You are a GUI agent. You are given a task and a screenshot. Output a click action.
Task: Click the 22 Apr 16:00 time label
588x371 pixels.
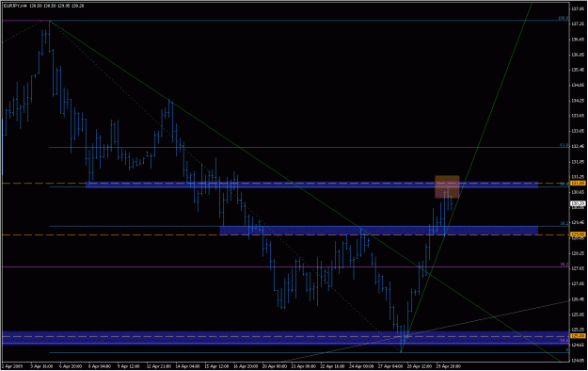[333, 366]
